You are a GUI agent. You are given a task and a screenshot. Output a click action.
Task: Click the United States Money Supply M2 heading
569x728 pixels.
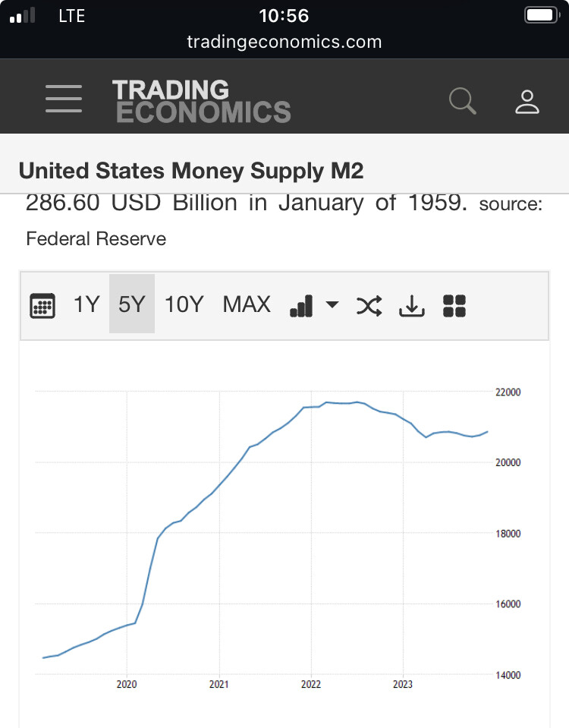[x=191, y=171]
